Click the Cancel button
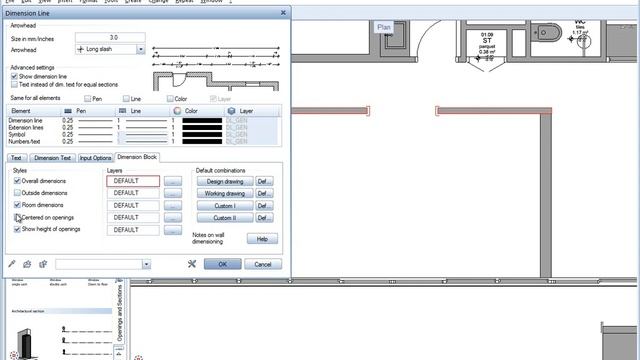The image size is (640, 360). coord(263,264)
